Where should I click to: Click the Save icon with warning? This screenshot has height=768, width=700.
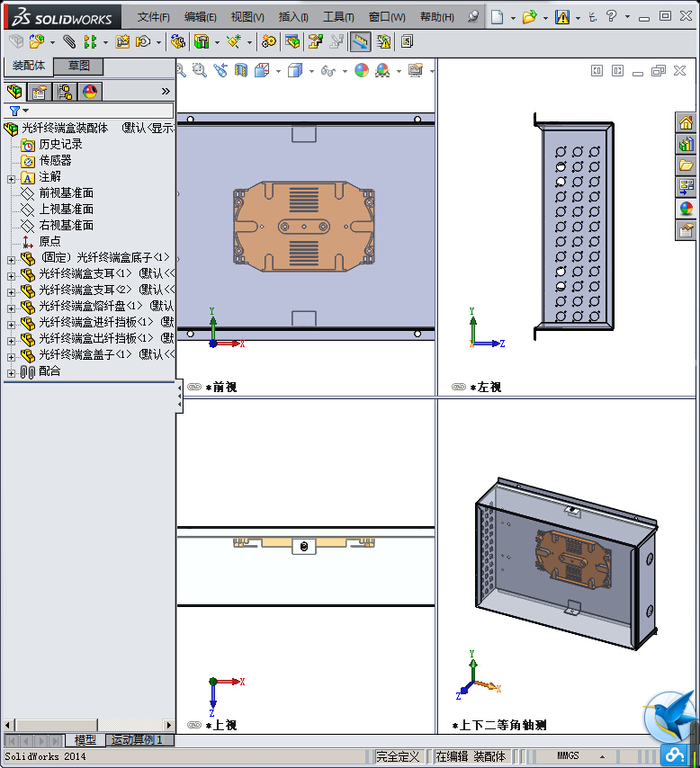(561, 17)
